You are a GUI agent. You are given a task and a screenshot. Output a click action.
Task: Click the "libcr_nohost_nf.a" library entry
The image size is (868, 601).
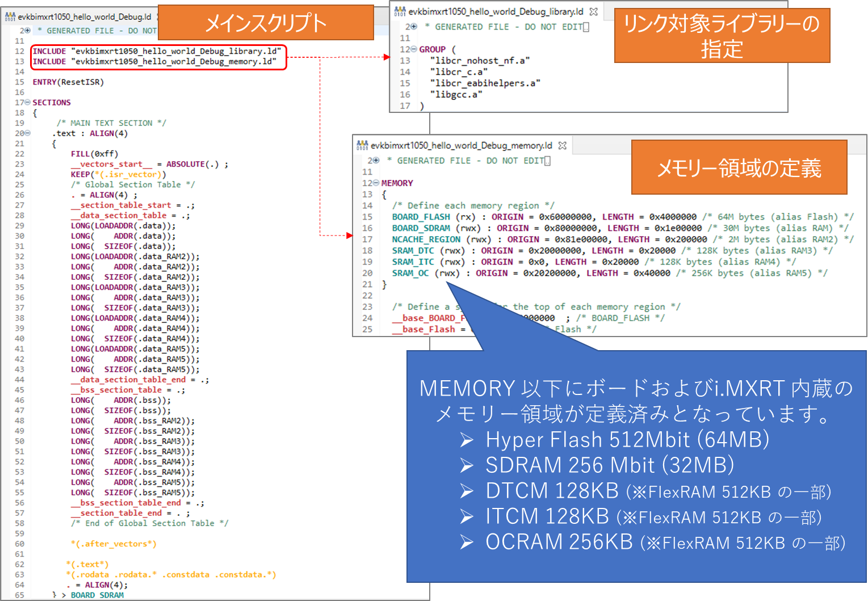(x=480, y=61)
